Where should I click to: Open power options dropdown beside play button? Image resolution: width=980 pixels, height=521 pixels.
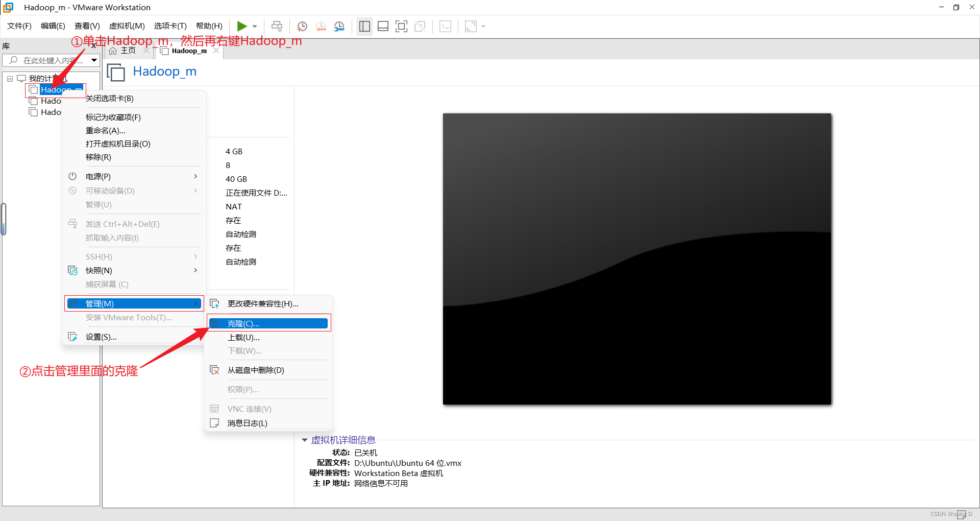tap(255, 26)
